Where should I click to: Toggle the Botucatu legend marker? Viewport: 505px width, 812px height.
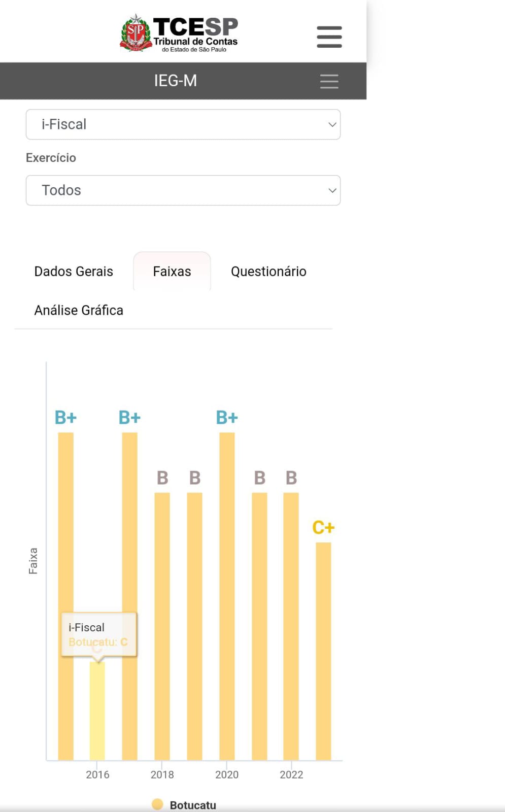click(x=157, y=804)
